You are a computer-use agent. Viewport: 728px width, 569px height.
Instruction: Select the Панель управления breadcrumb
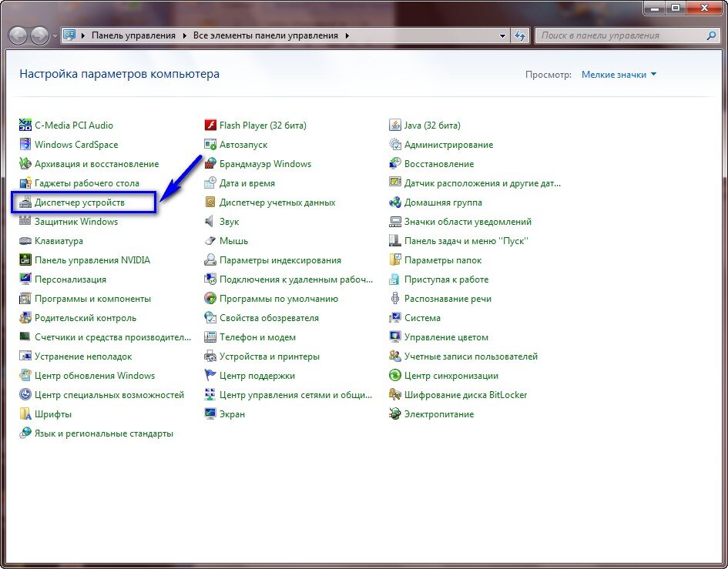[x=134, y=35]
